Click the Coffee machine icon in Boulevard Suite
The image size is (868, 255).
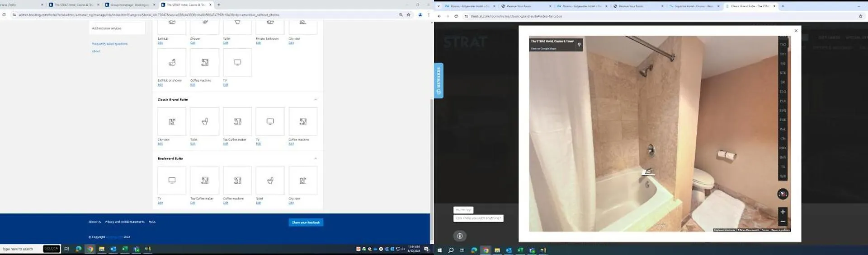tap(237, 181)
